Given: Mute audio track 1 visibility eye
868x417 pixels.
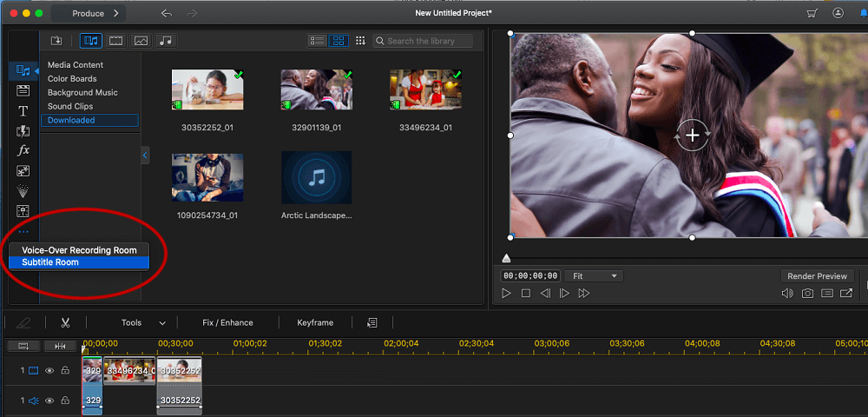Looking at the screenshot, I should click(49, 400).
